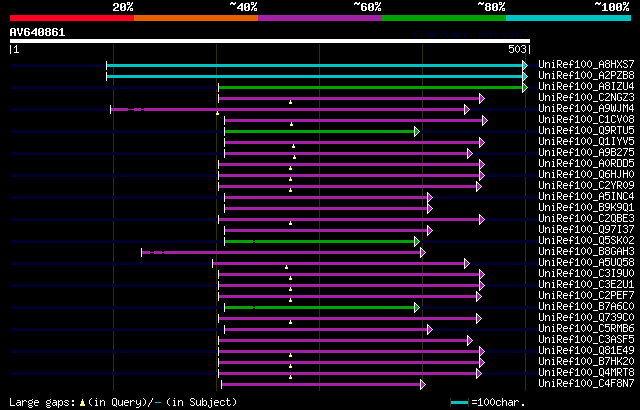640x410 pixels.
Task: Select the UniRef100_Q81E49 hit label
Action: tap(586, 351)
